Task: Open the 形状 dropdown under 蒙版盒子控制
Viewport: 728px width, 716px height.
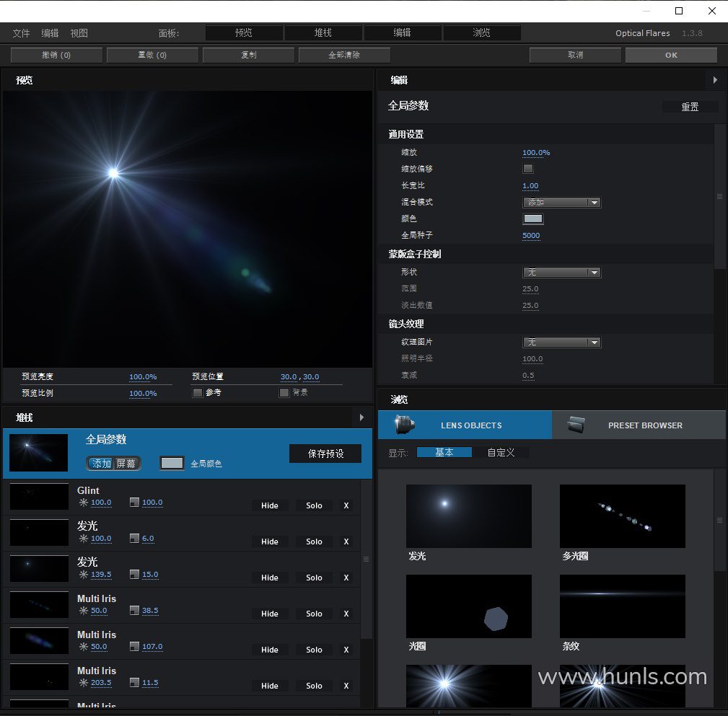Action: coord(561,273)
